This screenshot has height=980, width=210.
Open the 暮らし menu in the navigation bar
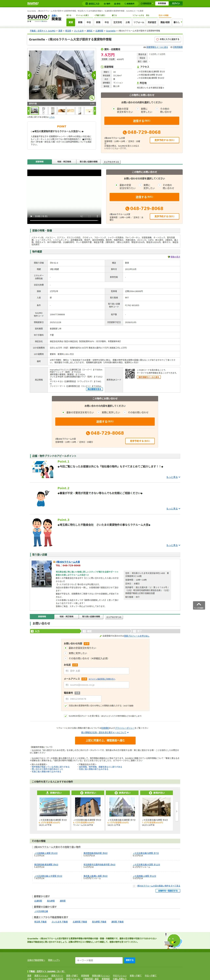click(x=177, y=22)
